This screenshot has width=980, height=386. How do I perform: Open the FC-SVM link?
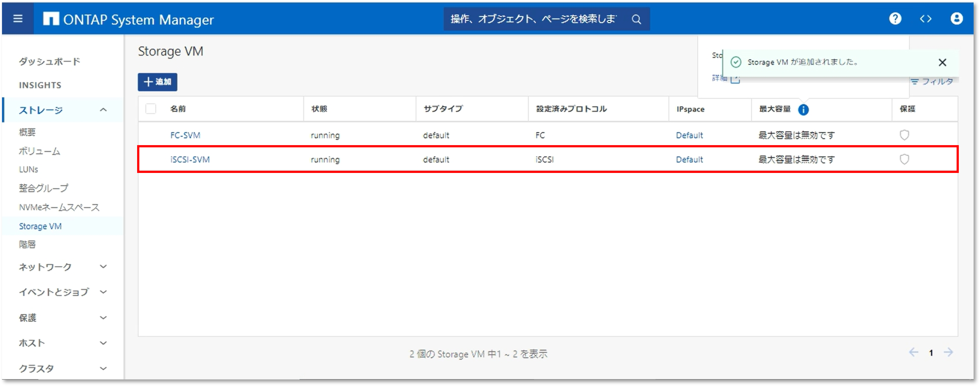click(185, 135)
